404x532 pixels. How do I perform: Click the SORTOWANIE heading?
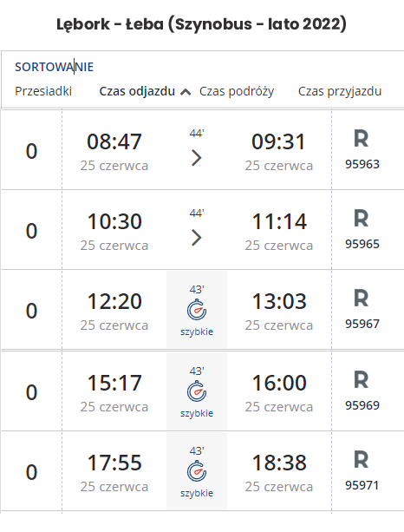(x=55, y=67)
